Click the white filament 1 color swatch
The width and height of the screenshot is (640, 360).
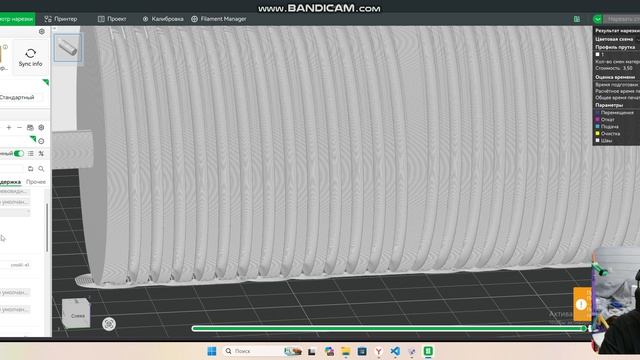point(598,54)
